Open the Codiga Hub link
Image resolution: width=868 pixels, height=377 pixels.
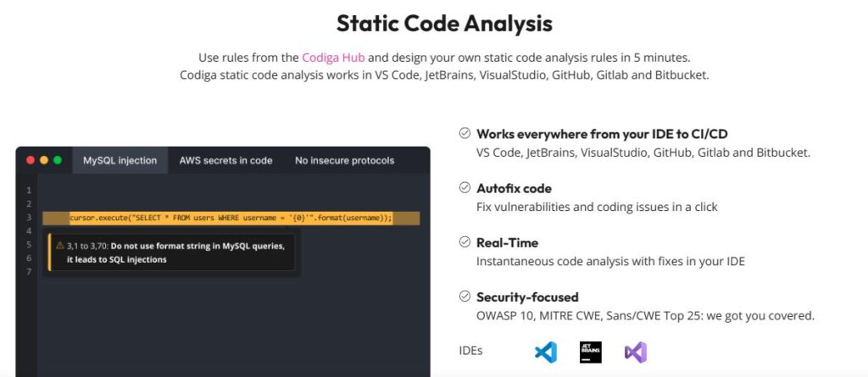(333, 58)
